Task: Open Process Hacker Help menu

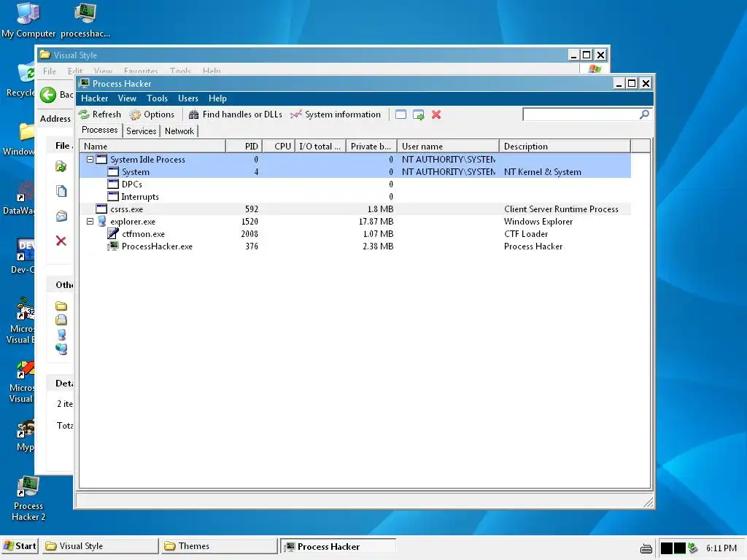Action: (217, 98)
